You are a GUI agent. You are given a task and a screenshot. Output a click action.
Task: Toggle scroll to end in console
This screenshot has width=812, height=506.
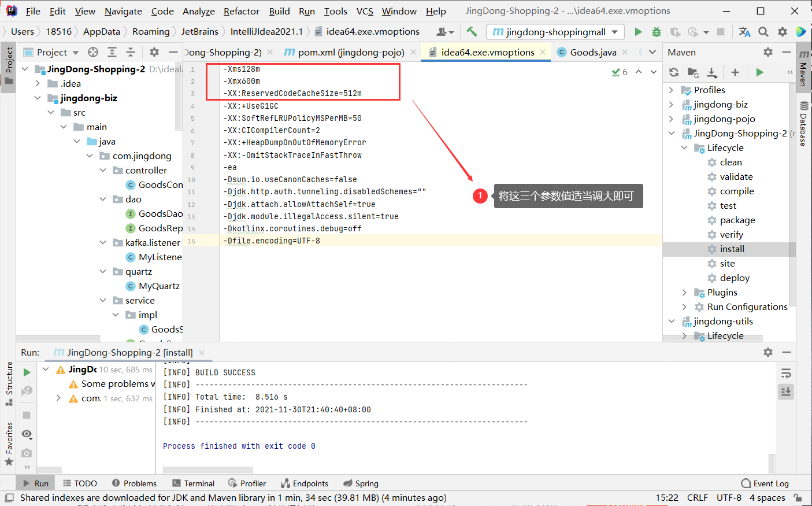785,391
